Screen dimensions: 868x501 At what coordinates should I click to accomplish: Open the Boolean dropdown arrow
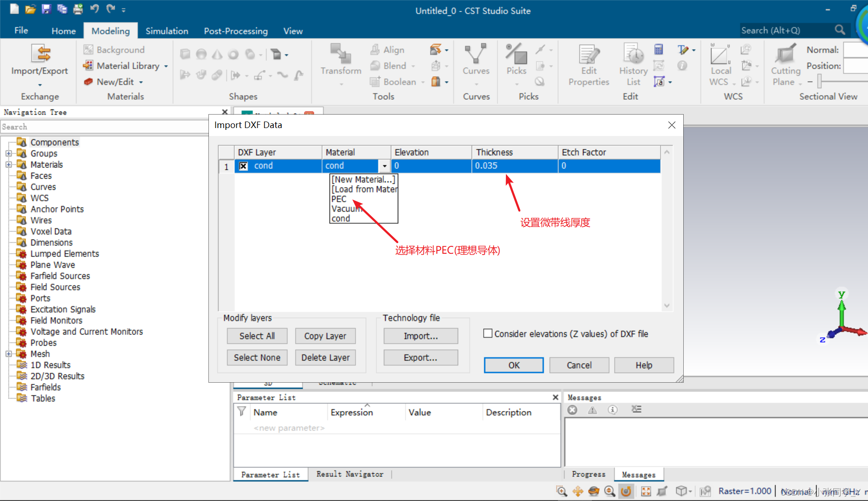423,82
